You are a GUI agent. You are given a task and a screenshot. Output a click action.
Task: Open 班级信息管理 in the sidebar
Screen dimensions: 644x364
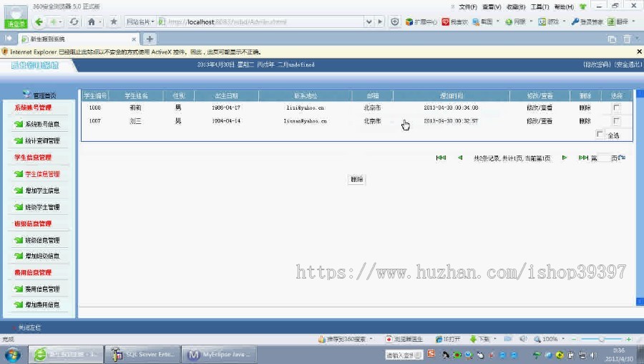pos(42,240)
